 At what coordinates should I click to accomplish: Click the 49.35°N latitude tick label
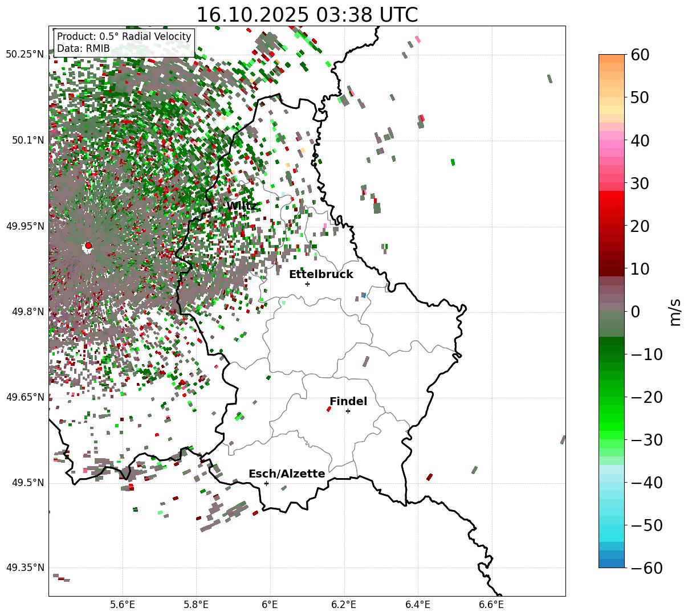[x=25, y=568]
